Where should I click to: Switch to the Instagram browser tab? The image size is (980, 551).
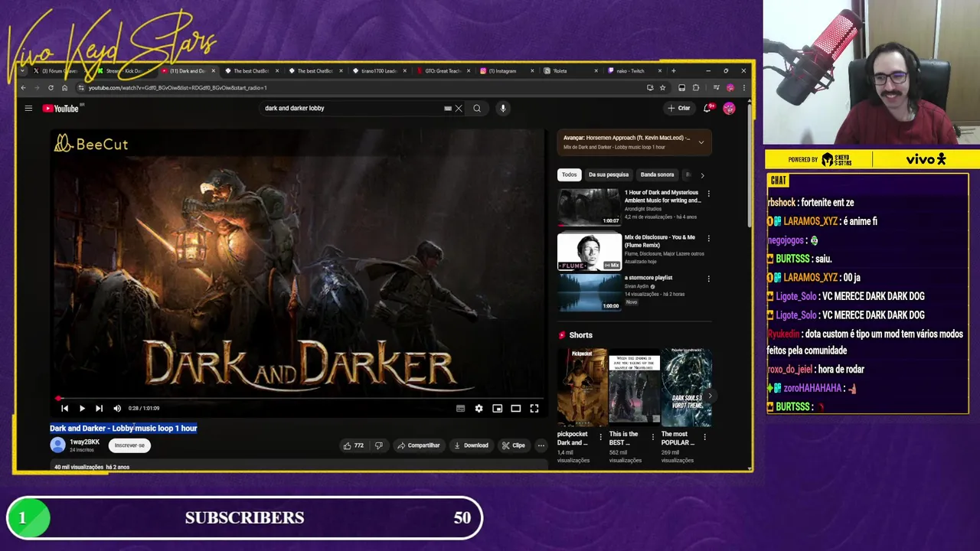point(508,71)
